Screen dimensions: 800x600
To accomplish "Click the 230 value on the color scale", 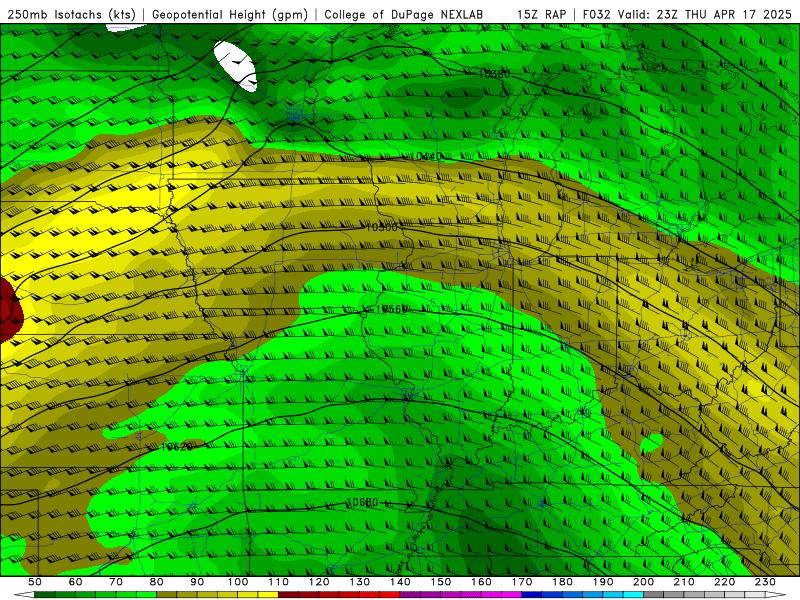I will point(765,582).
